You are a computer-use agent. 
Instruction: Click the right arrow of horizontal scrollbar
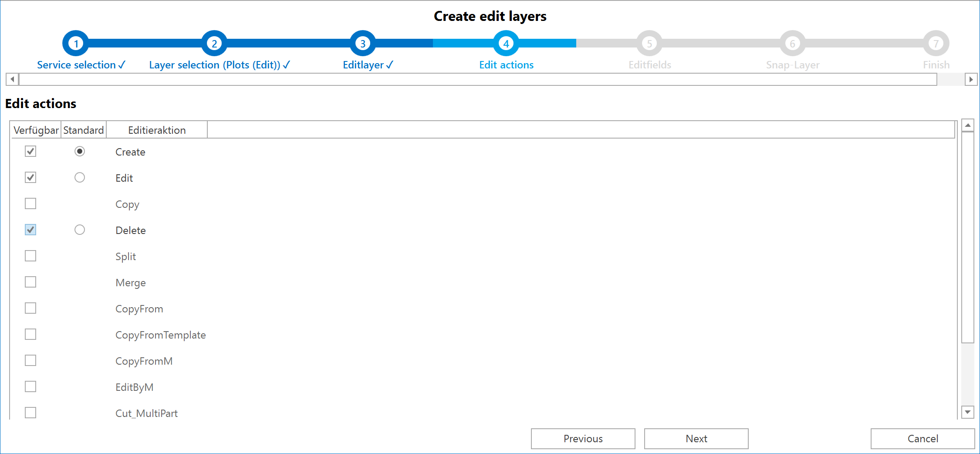point(971,79)
